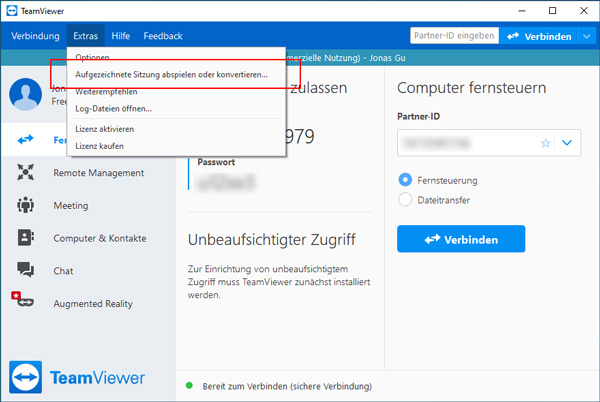Open the Feedback menu
Viewport: 600px width, 402px height.
[x=163, y=36]
